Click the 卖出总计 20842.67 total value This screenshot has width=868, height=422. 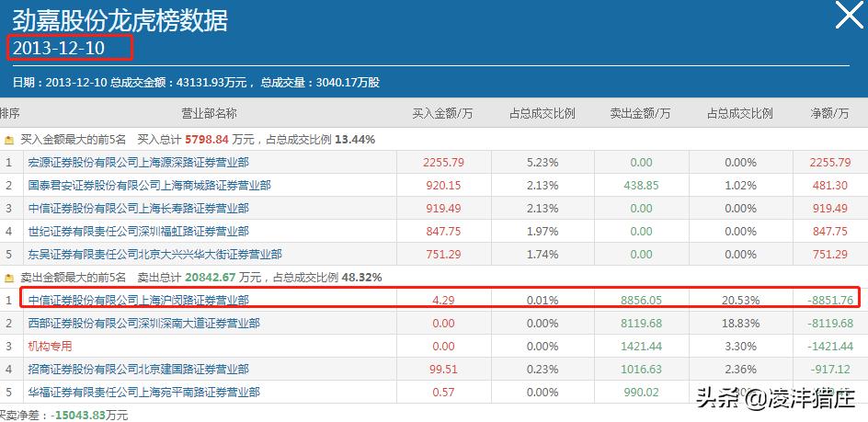point(210,278)
